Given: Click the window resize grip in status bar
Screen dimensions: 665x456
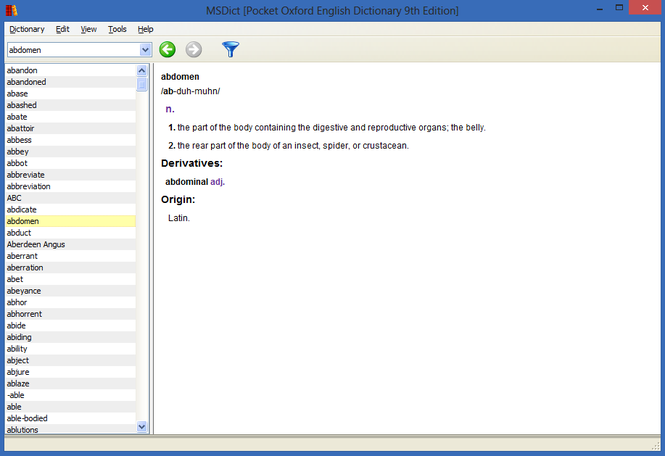Looking at the screenshot, I should click(656, 445).
